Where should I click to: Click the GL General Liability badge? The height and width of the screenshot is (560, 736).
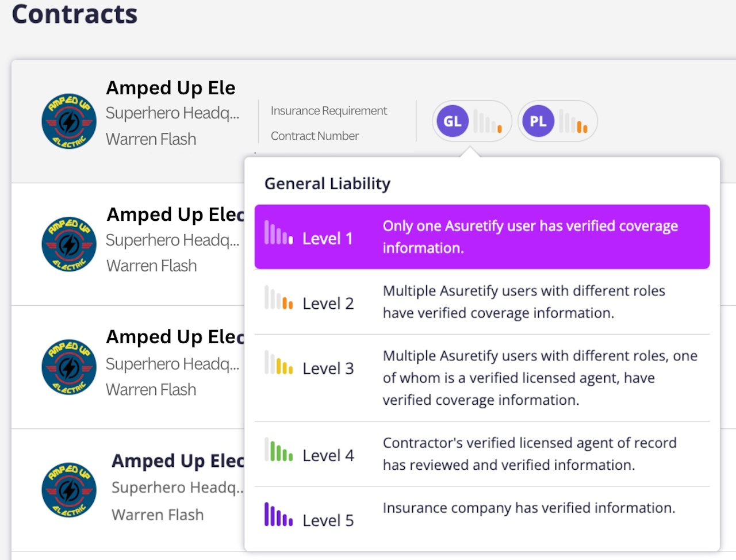click(x=453, y=121)
